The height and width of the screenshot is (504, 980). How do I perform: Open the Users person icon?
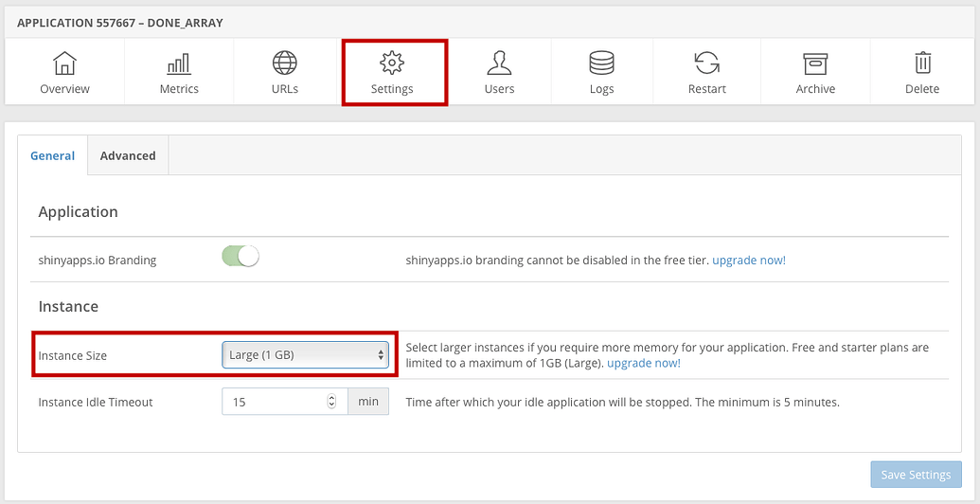(x=499, y=63)
